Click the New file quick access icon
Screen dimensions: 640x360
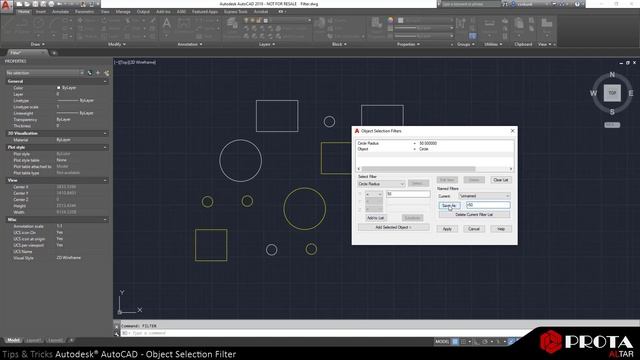click(x=19, y=4)
